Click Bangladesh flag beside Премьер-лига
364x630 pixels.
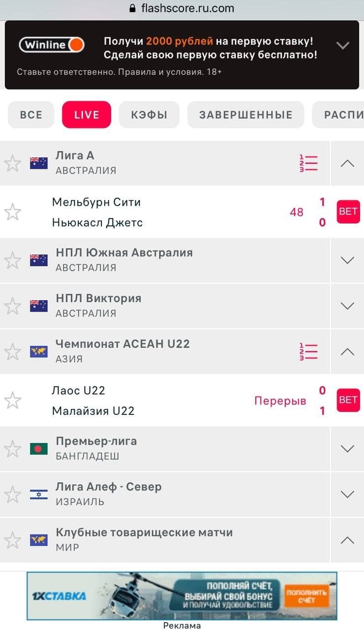pos(39,448)
